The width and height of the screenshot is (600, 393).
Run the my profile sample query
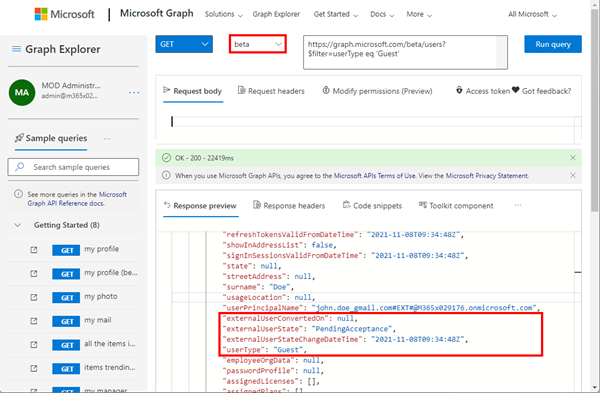coord(101,249)
